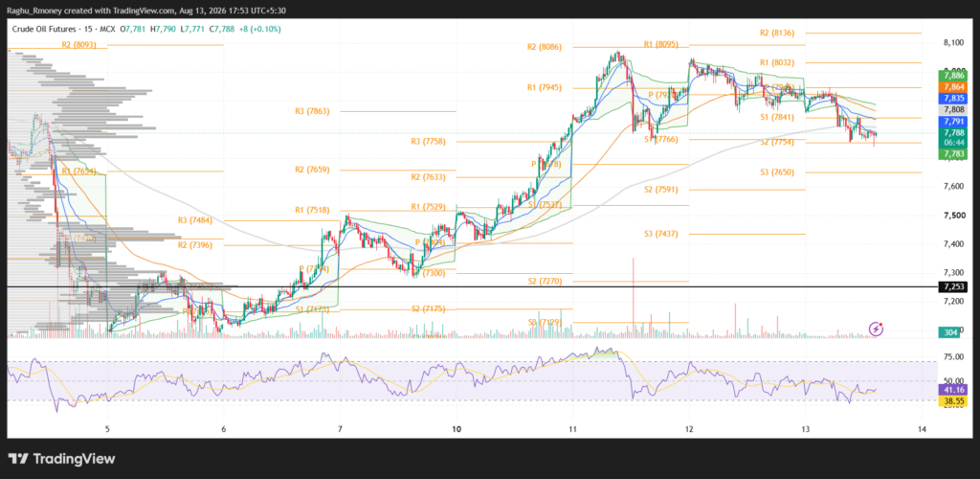The image size is (980, 479).
Task: Click the R1 (7529) resistance label
Action: point(429,206)
